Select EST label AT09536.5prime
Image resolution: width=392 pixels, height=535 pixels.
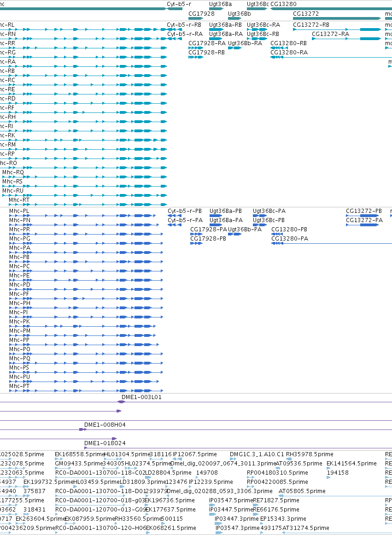pyautogui.click(x=298, y=464)
